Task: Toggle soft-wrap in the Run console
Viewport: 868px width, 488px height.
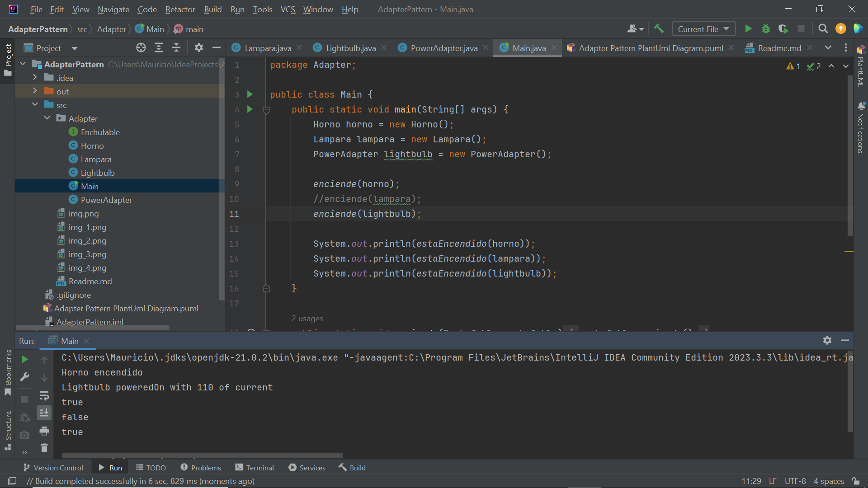Action: [x=44, y=396]
